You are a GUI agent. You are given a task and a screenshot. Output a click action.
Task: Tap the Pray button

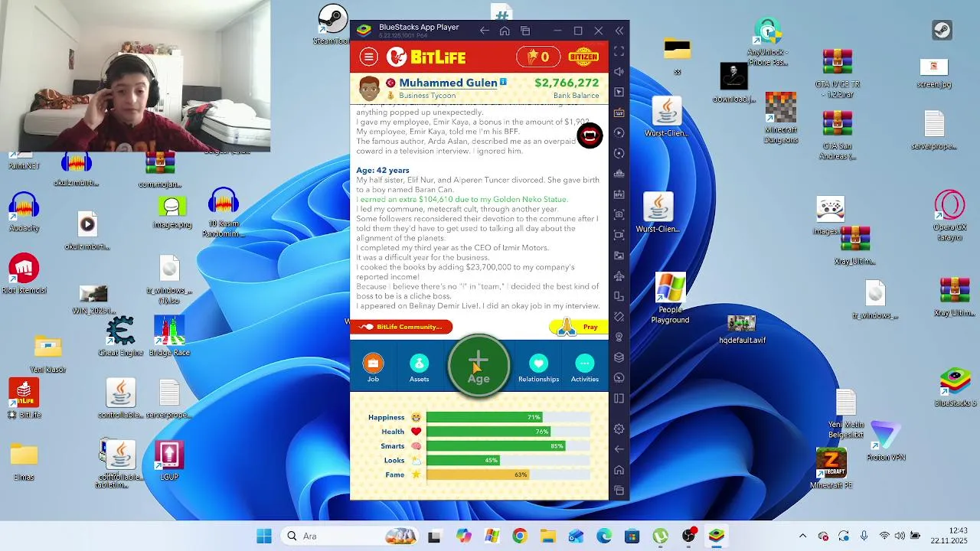(x=578, y=327)
